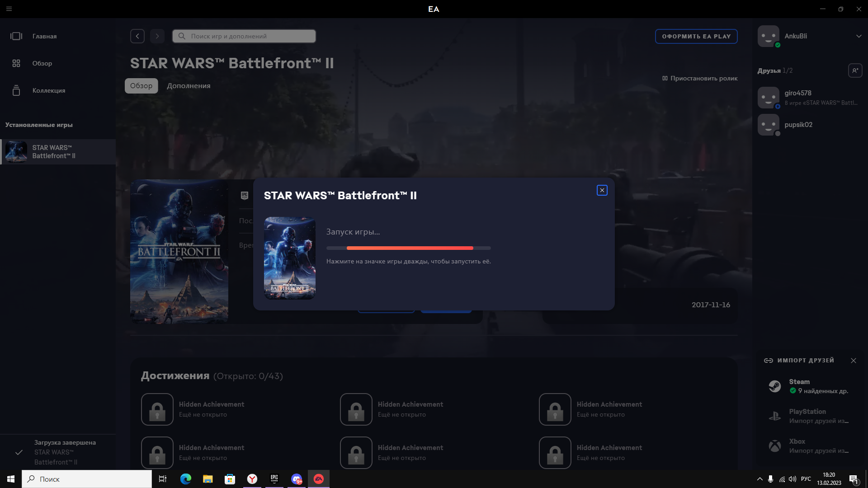Click the Battlefront II cover in dialog
868x488 pixels.
tap(290, 258)
